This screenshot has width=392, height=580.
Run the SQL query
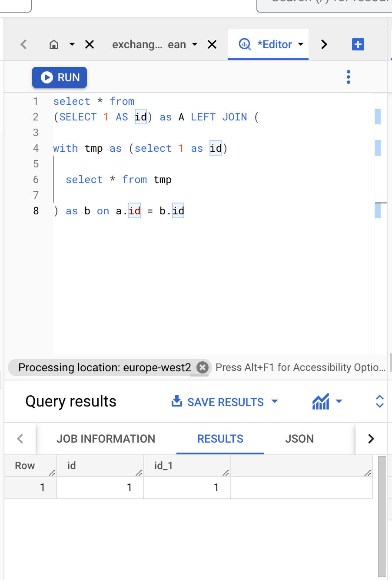(59, 77)
